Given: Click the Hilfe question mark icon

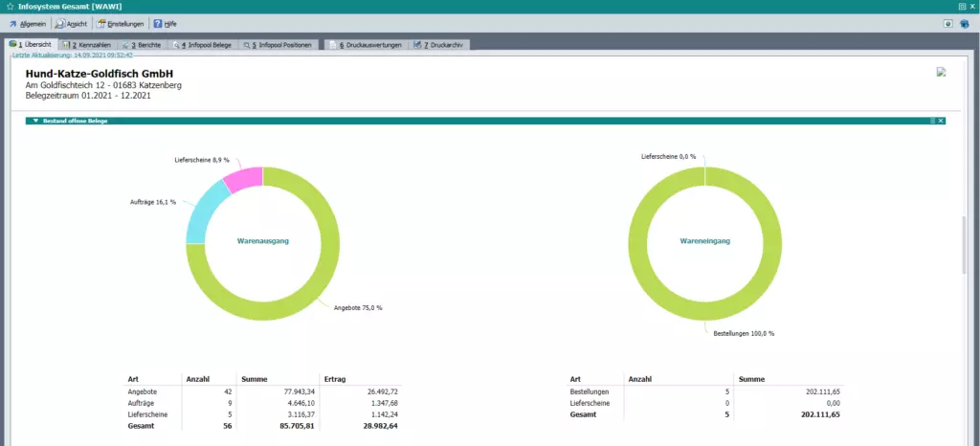Looking at the screenshot, I should [x=158, y=23].
